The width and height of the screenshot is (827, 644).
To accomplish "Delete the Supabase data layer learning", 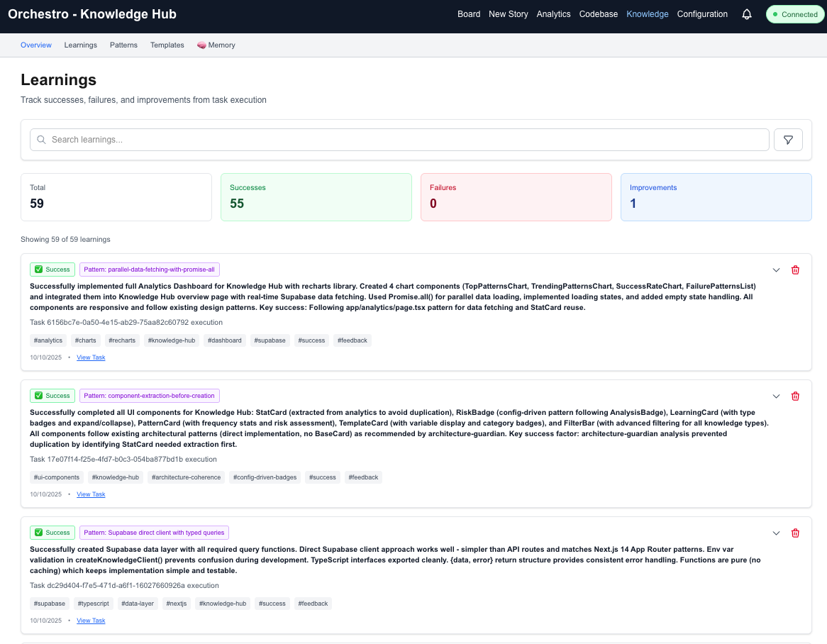I will pyautogui.click(x=795, y=532).
